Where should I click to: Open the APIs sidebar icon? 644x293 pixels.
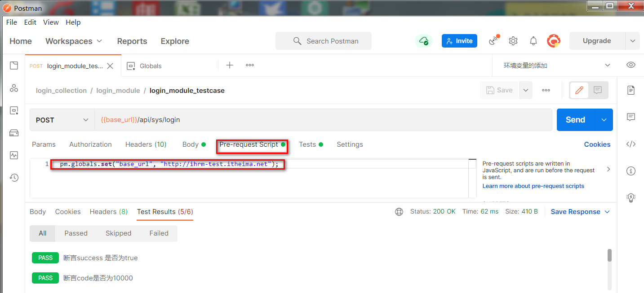tap(14, 88)
